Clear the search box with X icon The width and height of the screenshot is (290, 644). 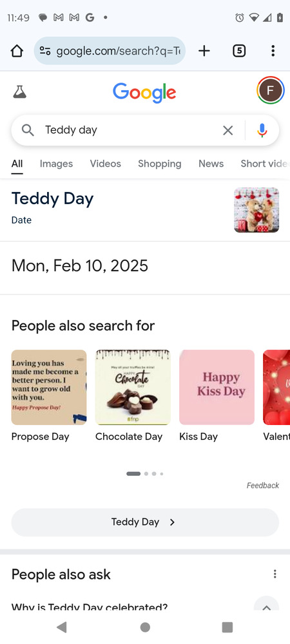point(227,130)
